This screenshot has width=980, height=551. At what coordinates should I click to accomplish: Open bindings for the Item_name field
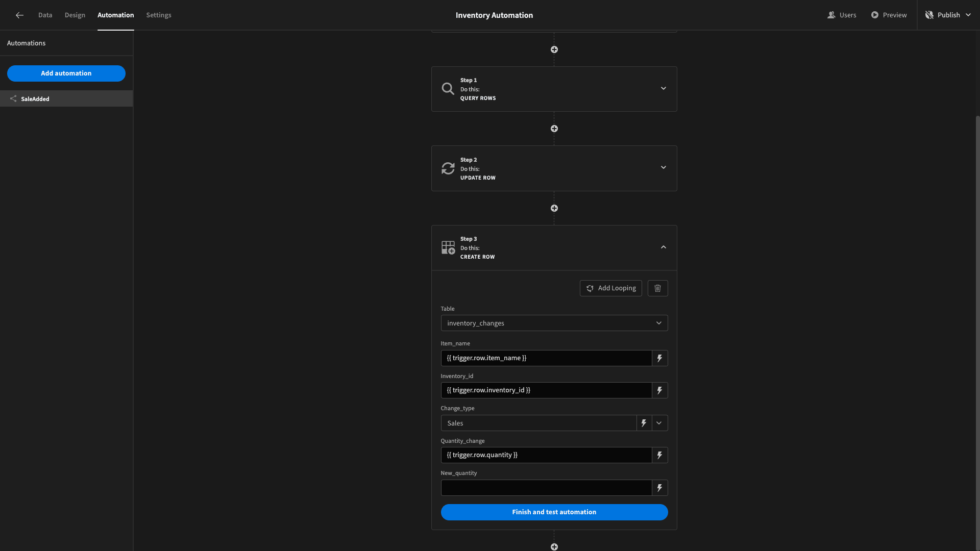[659, 358]
